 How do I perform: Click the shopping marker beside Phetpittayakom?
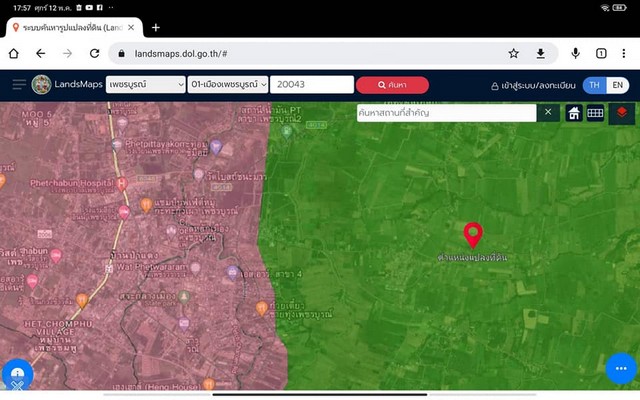(x=216, y=146)
